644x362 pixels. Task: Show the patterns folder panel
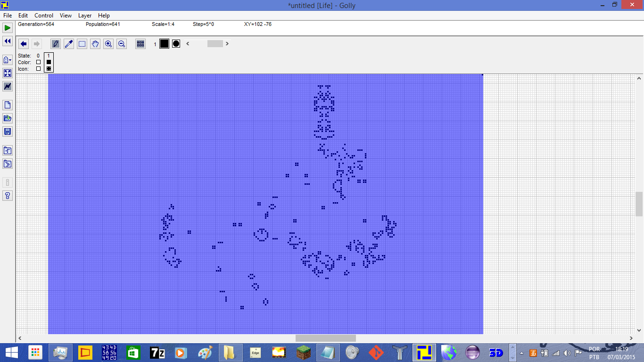tap(8, 150)
